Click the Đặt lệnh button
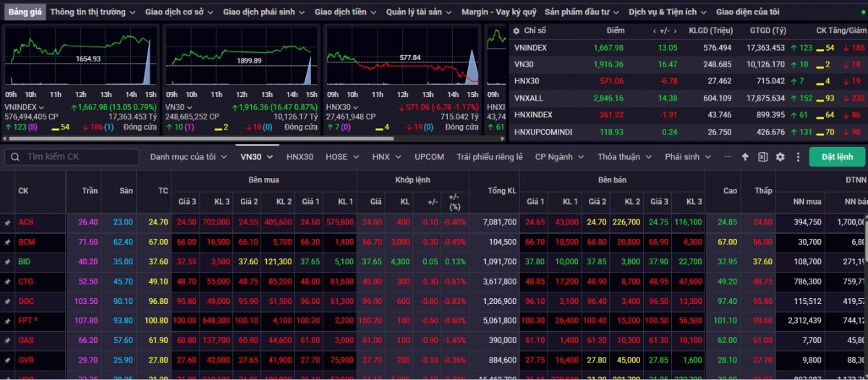Viewport: 868px width, 380px height. (x=836, y=157)
